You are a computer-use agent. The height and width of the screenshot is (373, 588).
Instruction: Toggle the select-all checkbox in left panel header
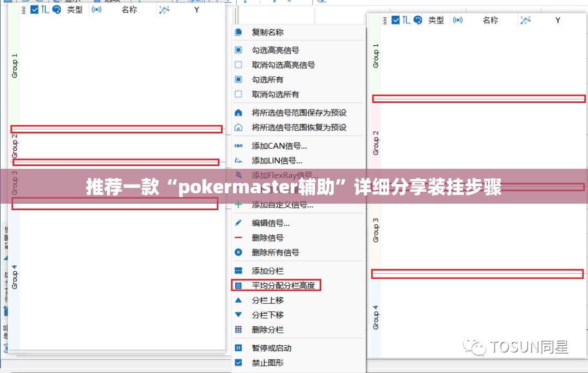(34, 9)
